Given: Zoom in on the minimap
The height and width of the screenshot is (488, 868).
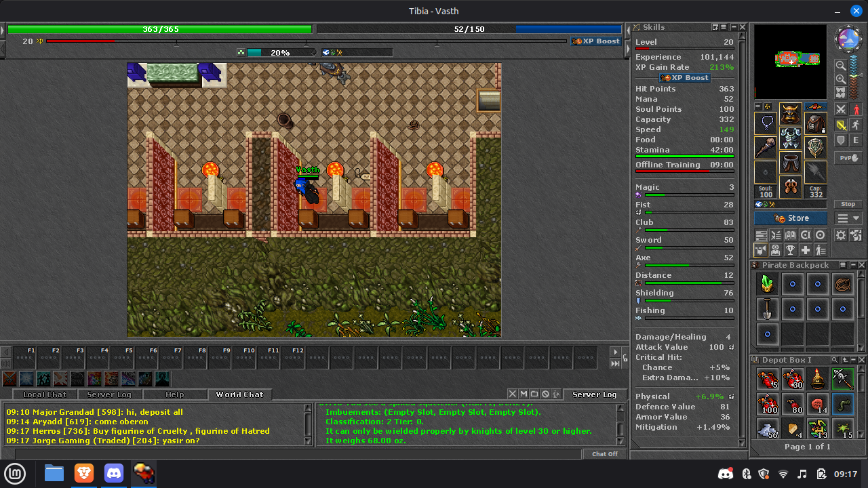Looking at the screenshot, I should (x=841, y=79).
